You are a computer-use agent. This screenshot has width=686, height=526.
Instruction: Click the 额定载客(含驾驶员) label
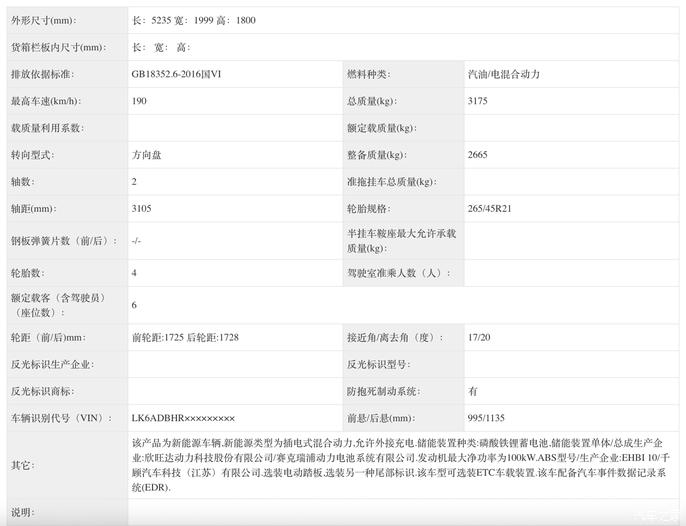coord(59,305)
